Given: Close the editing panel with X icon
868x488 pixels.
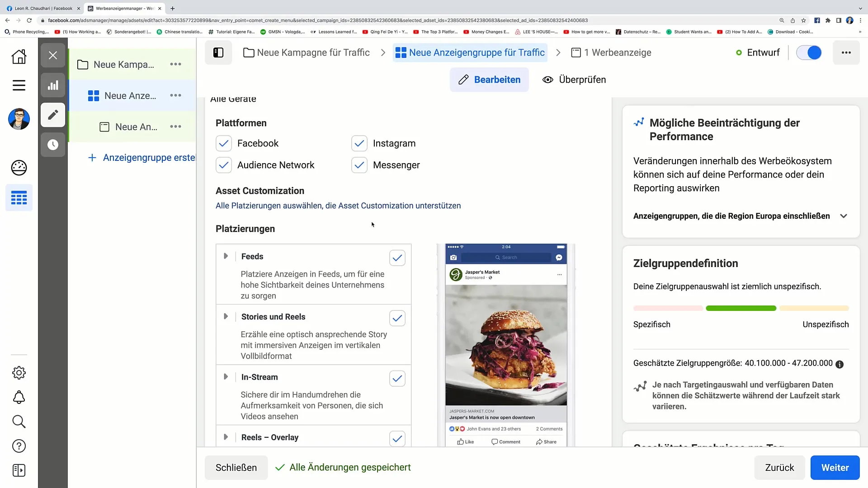Looking at the screenshot, I should pos(53,55).
